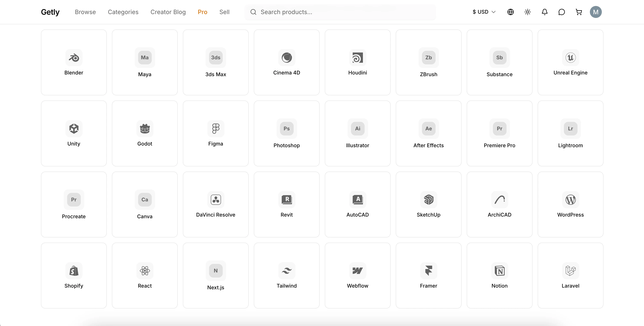Open the Pro page
The image size is (644, 326).
202,12
